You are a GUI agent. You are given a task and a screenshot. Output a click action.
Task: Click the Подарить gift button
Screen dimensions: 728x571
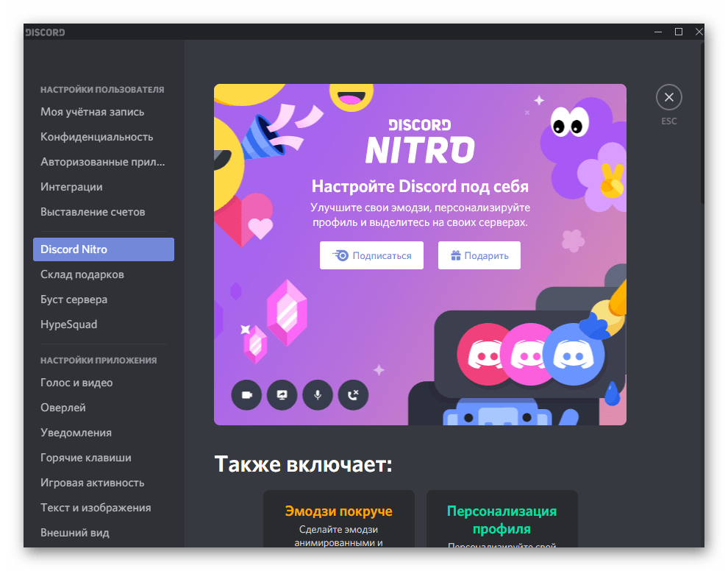tap(479, 255)
